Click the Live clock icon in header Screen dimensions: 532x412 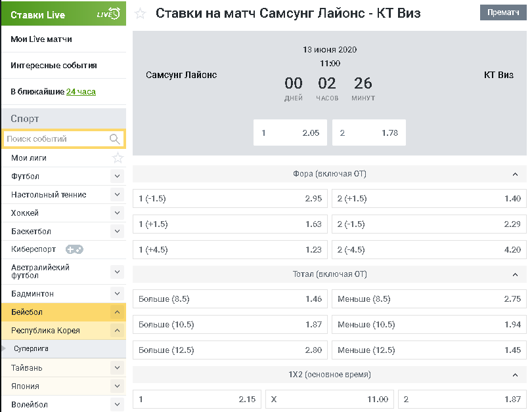point(108,14)
